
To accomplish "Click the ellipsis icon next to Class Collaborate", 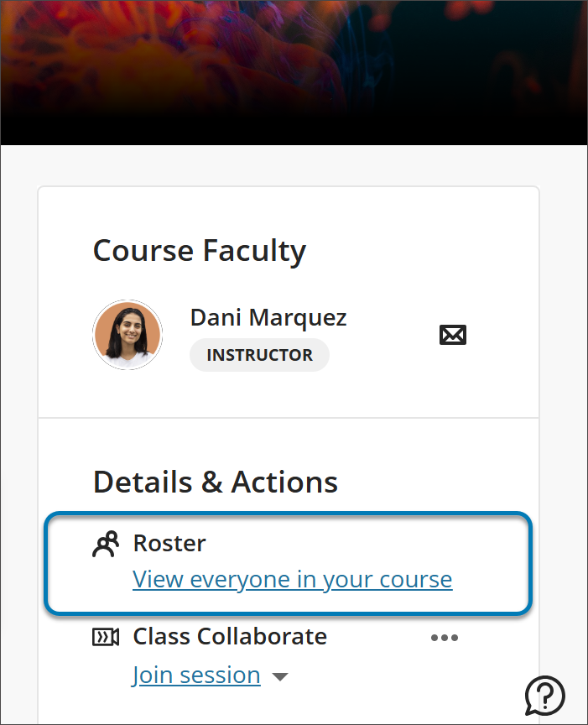I will [445, 637].
